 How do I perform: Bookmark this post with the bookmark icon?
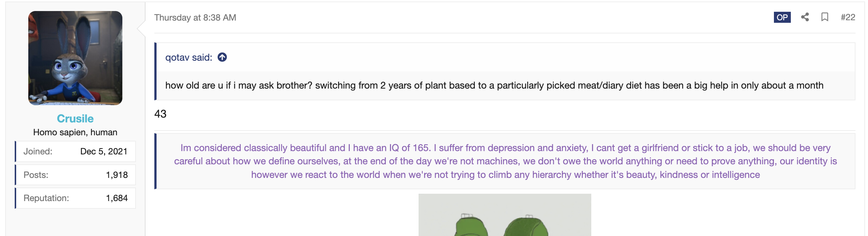point(825,17)
